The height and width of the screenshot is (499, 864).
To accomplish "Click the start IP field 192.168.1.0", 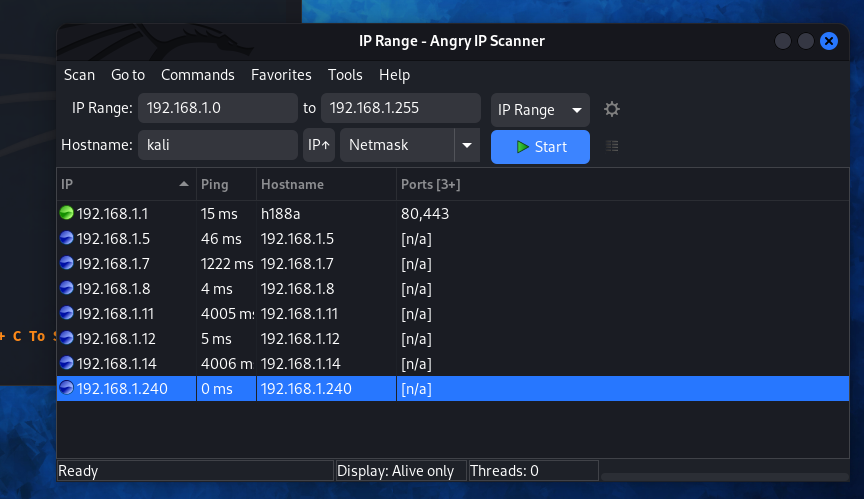I will [218, 108].
